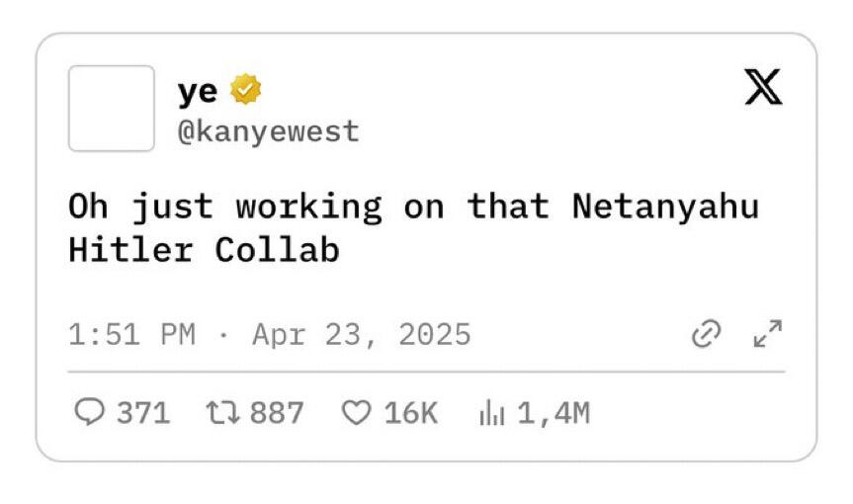
Task: Click the 1:51 PM timestamp
Action: (x=131, y=334)
